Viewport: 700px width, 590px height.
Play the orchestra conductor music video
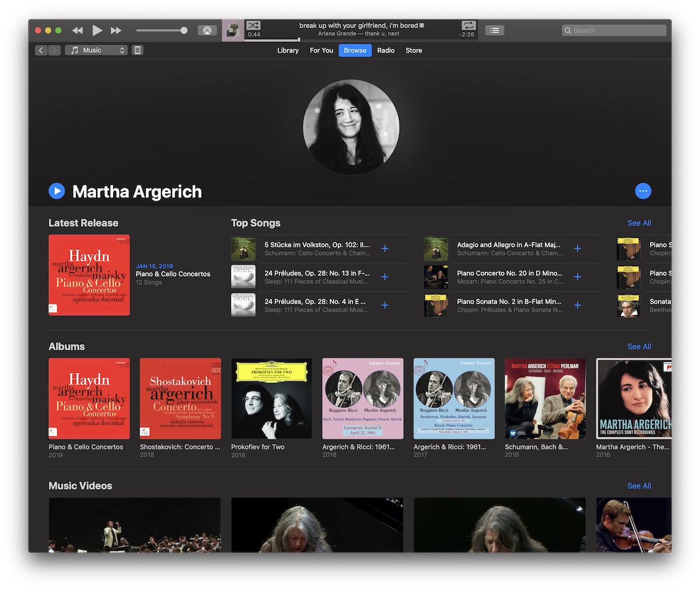coord(135,525)
